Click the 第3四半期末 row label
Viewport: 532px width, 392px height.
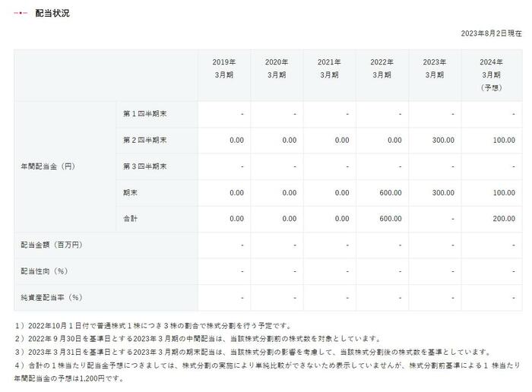[144, 166]
